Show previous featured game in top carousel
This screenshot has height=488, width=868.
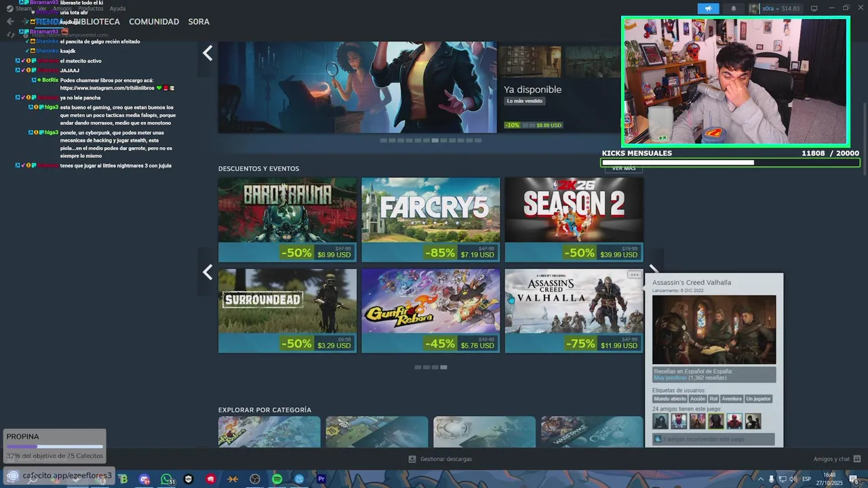[x=208, y=53]
